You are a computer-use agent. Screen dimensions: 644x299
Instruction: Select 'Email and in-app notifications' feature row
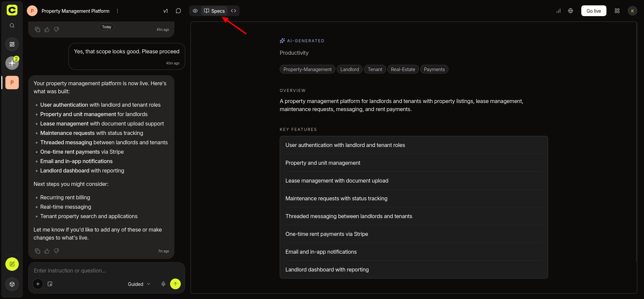click(x=414, y=252)
